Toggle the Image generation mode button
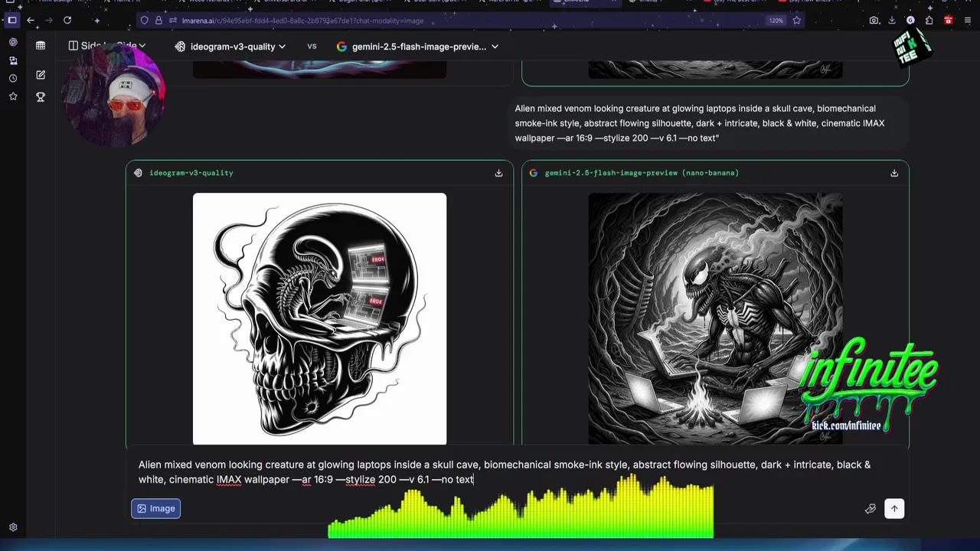This screenshot has width=980, height=551. pyautogui.click(x=156, y=508)
